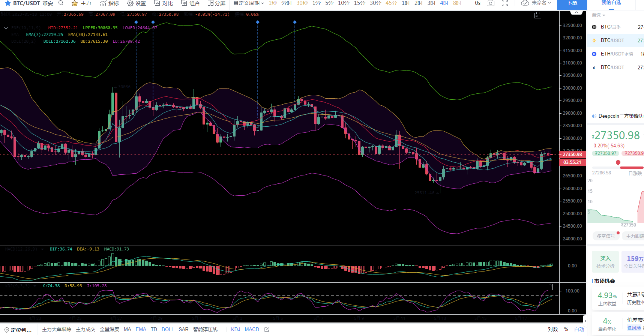Expand the 自定义周期 custom period dropdown
644x336 pixels.
[x=249, y=3]
